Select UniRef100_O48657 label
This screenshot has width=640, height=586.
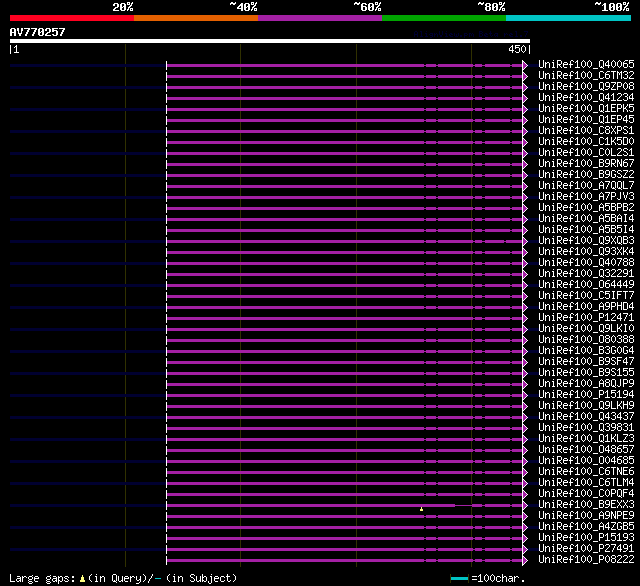[x=586, y=450]
